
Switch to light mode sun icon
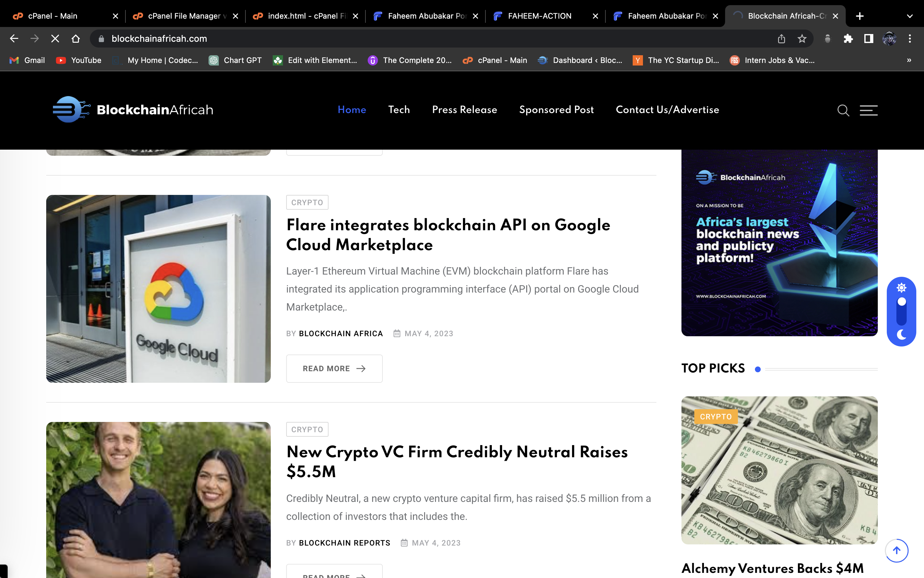[x=902, y=287]
